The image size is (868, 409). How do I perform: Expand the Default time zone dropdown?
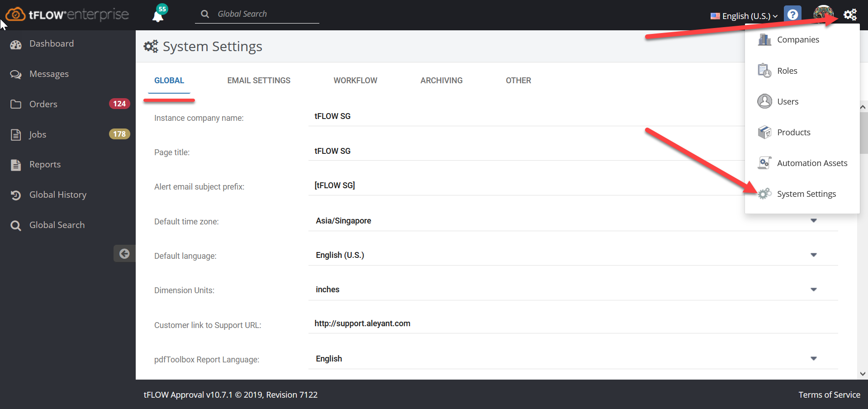[813, 221]
